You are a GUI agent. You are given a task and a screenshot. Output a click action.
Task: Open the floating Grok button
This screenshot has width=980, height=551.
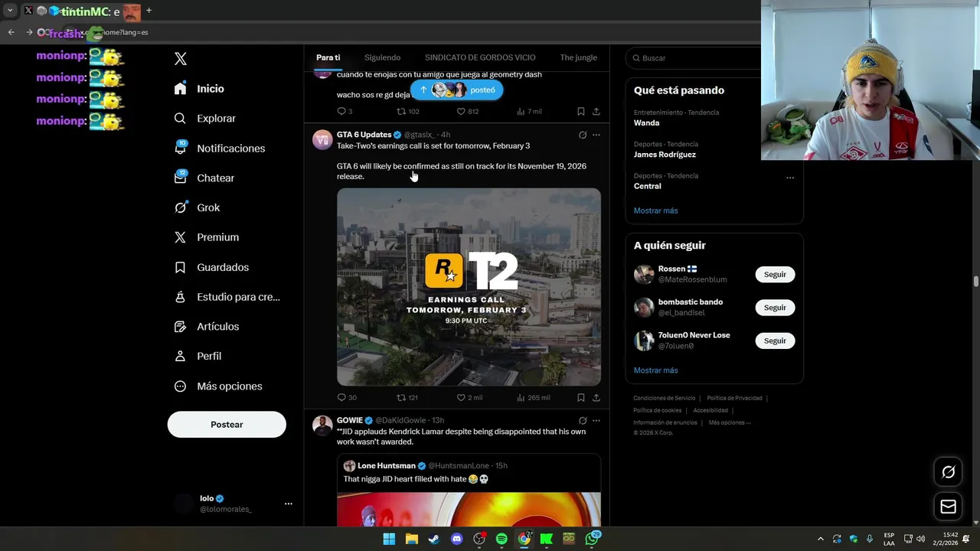pos(948,472)
